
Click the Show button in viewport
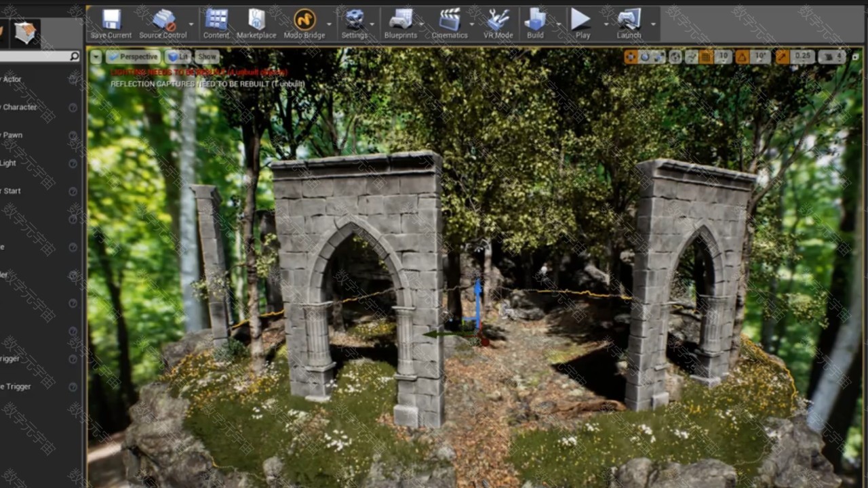[x=207, y=57]
